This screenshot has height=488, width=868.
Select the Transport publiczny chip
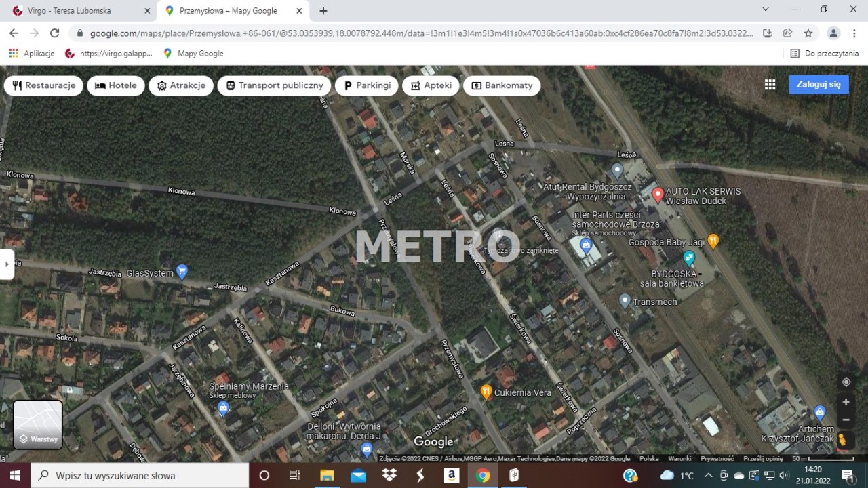[x=275, y=85]
